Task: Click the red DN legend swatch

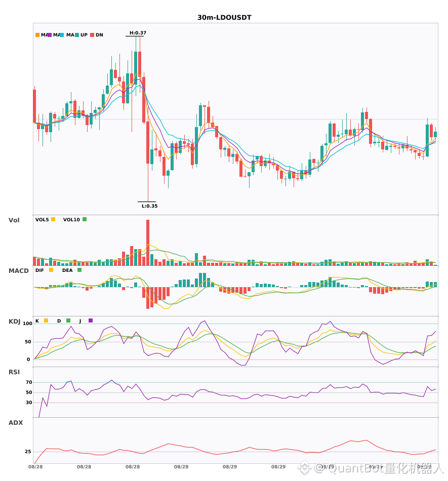Action: [92, 35]
